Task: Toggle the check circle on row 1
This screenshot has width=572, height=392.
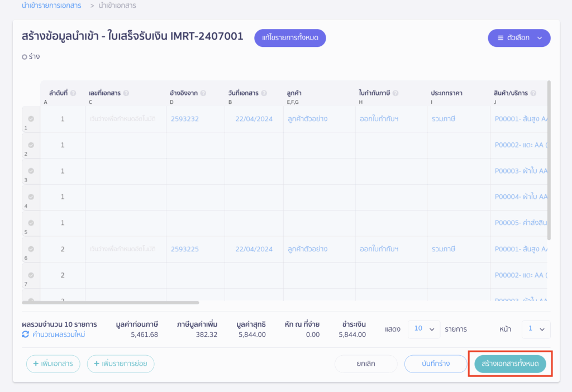Action: click(x=31, y=119)
